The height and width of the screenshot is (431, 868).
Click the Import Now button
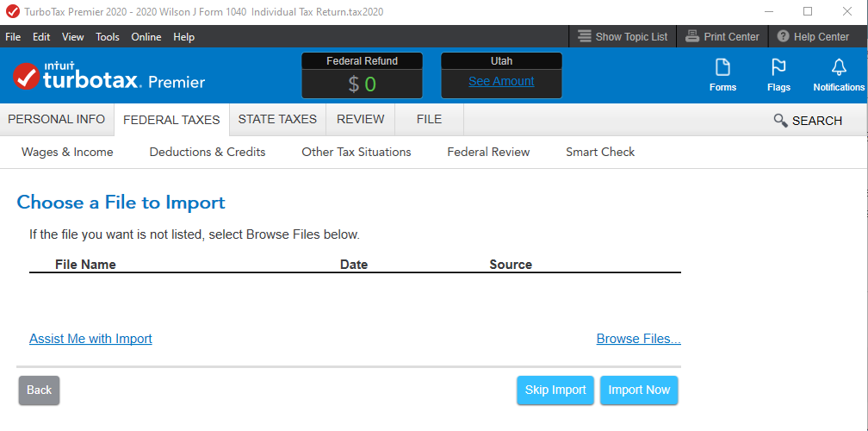coord(639,390)
